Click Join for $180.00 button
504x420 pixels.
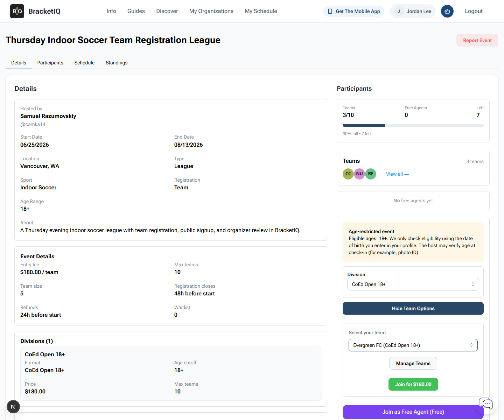click(413, 384)
